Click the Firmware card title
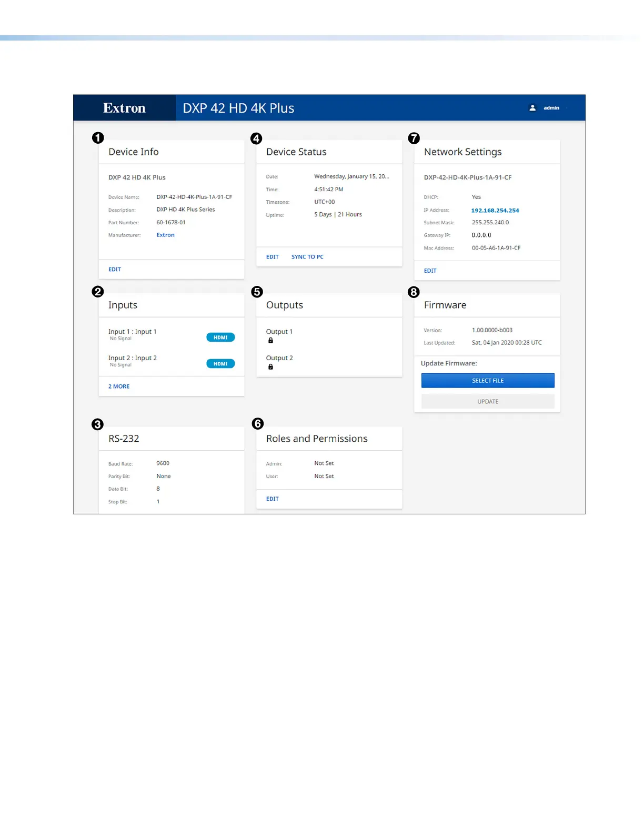 coord(445,305)
